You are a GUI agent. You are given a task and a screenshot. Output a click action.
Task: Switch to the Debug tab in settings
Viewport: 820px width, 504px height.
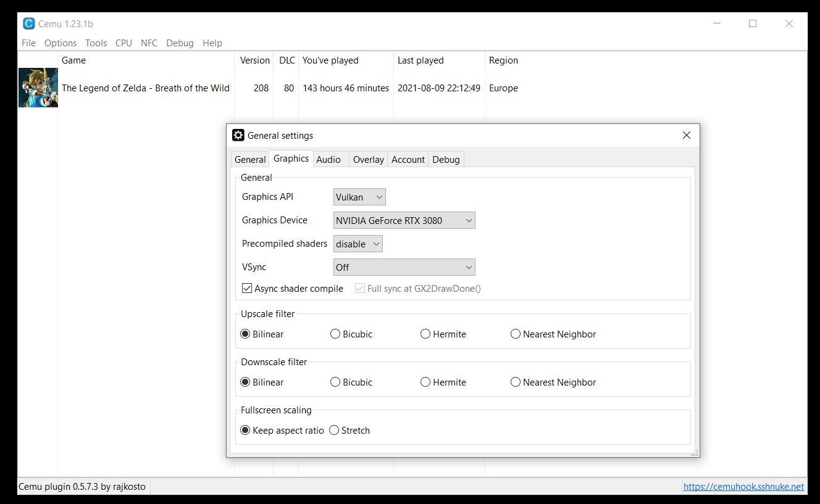[446, 159]
